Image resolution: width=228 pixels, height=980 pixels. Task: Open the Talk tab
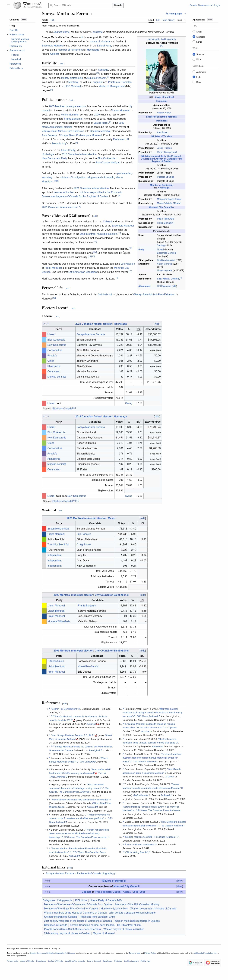point(52,20)
